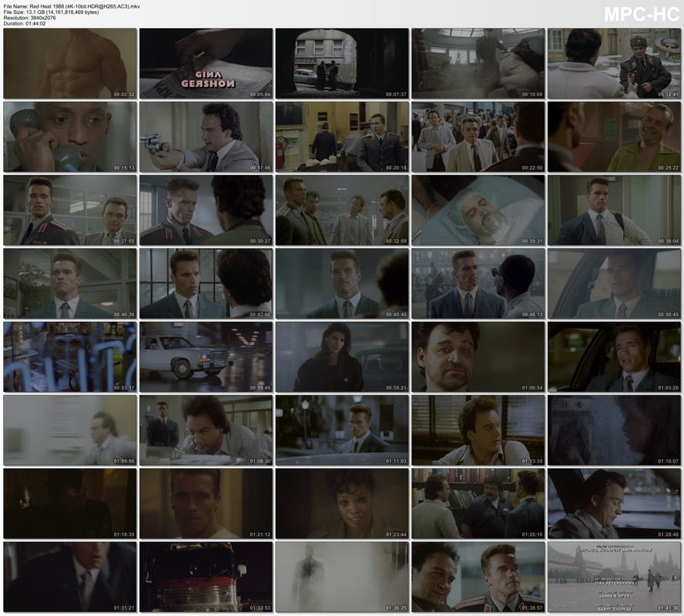The image size is (684, 616).
Task: Select the hospital patient thumbnail at 00:35:31
Action: pos(478,210)
